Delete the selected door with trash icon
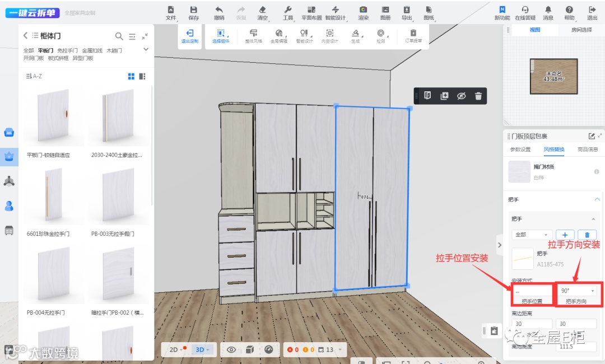Image resolution: width=605 pixels, height=364 pixels. click(x=478, y=96)
